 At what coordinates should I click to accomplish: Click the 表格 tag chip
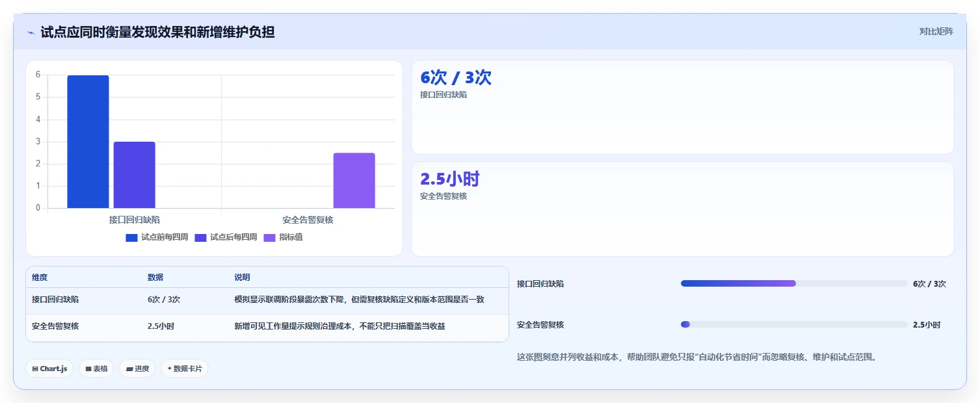coord(96,369)
